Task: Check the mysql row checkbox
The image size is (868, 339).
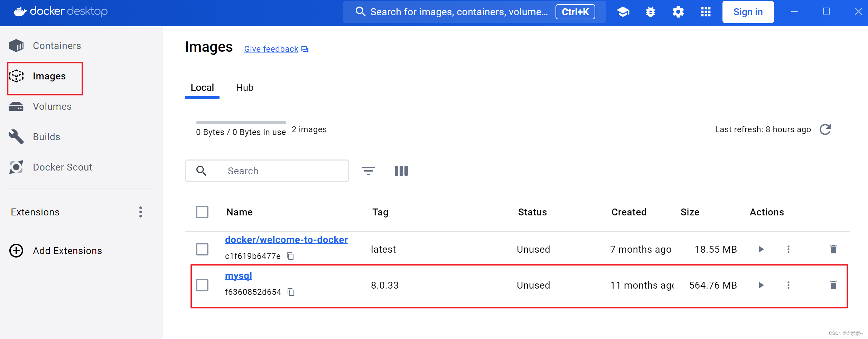Action: coord(202,285)
